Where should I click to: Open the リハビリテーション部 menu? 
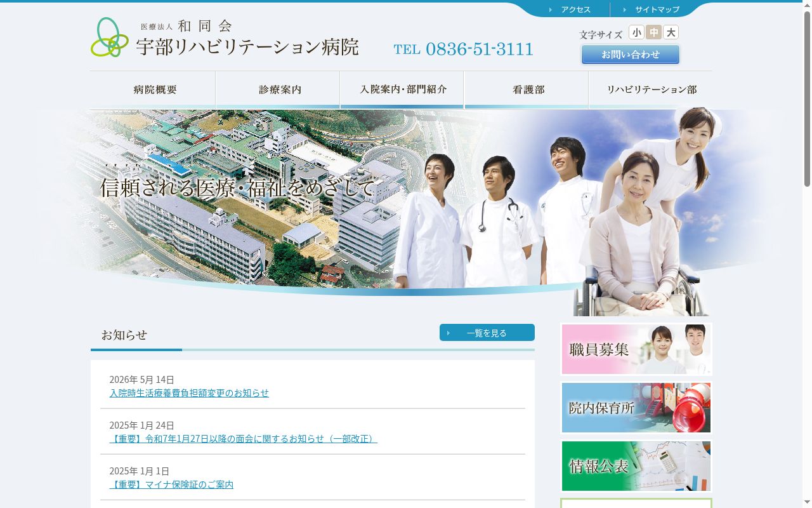(651, 90)
